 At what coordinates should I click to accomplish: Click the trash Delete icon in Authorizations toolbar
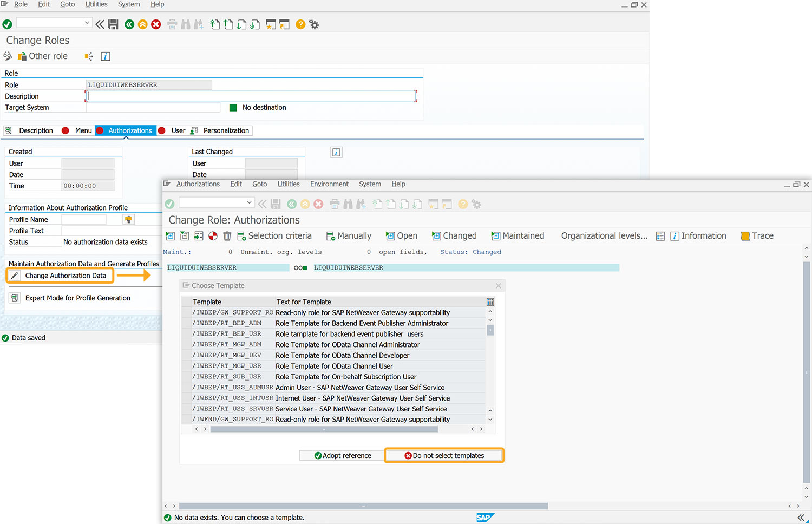tap(227, 236)
